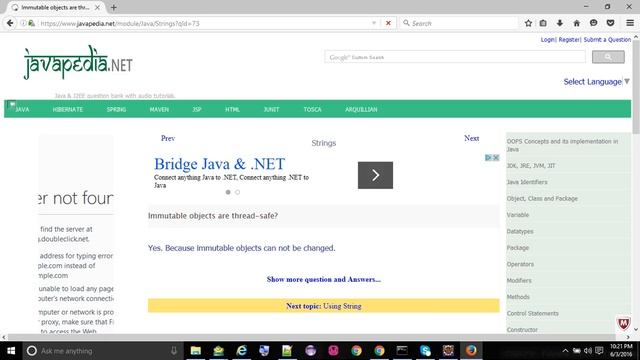This screenshot has width=640, height=360.
Task: Select the second ad carousel dot
Action: [x=238, y=192]
